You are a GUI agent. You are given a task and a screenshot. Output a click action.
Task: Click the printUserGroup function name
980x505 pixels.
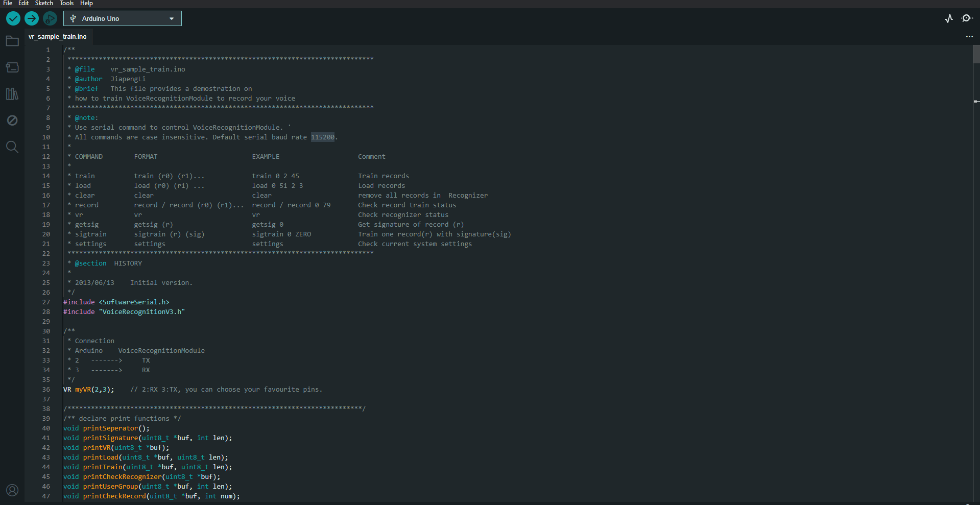tap(110, 487)
